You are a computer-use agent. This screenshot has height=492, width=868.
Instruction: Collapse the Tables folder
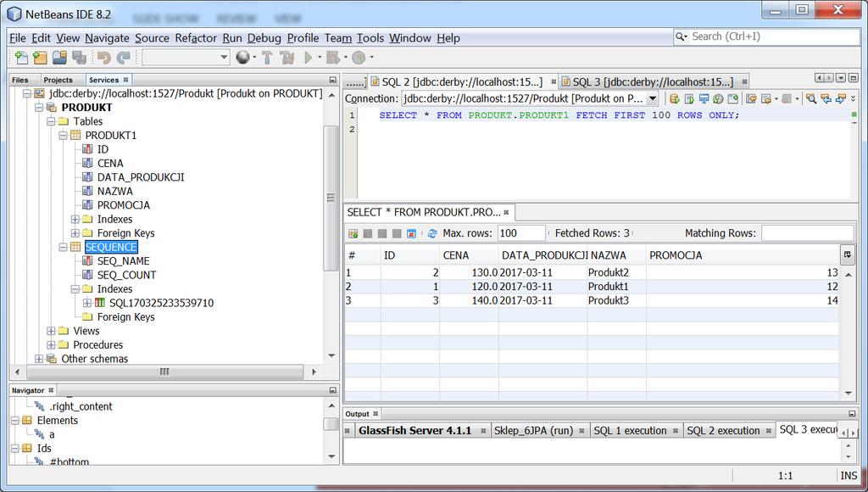point(51,121)
